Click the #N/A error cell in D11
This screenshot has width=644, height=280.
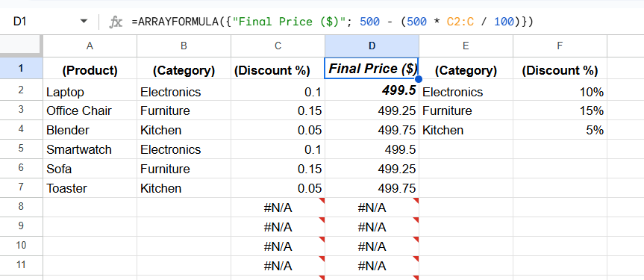click(x=372, y=266)
